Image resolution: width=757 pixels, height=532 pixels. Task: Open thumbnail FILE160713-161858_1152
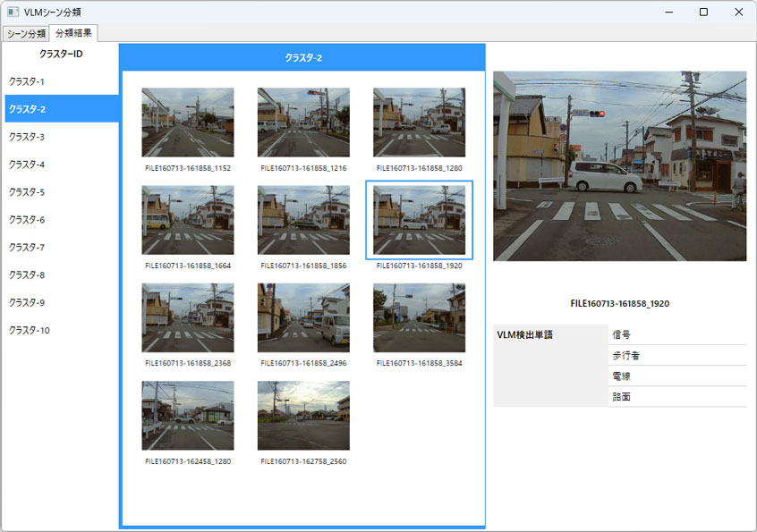pos(187,122)
